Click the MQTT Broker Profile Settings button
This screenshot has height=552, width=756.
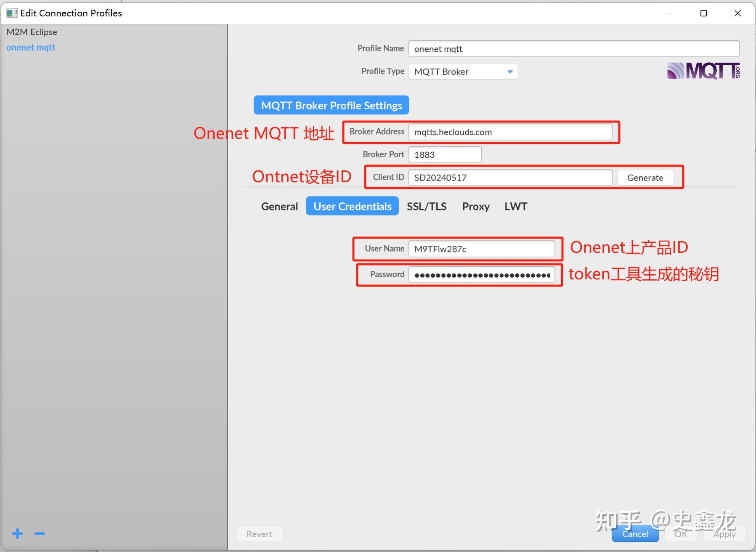331,105
